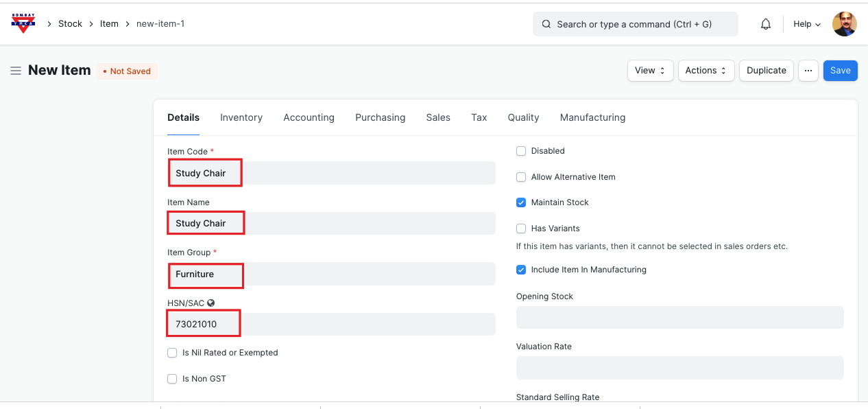Viewport: 868px width, 409px height.
Task: Go to Stock in the breadcrumb
Action: click(x=70, y=24)
